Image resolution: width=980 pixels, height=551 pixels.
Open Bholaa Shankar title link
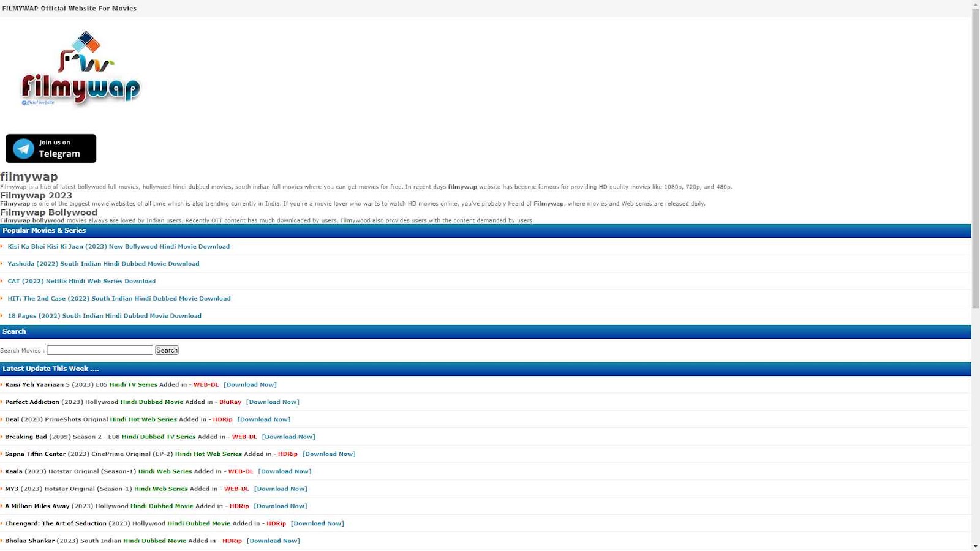pos(29,541)
